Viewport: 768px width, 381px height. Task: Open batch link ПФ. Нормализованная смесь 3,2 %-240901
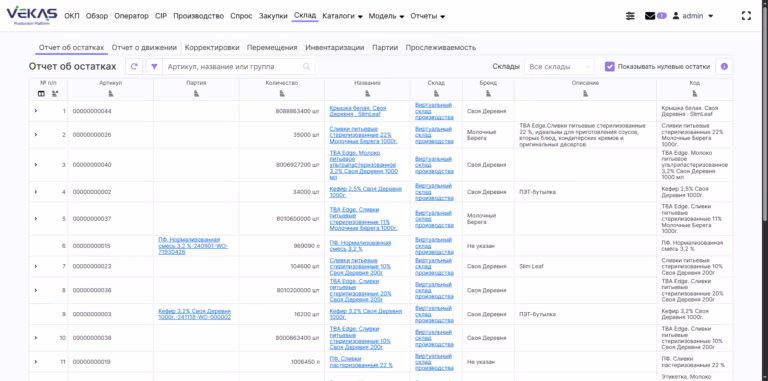pyautogui.click(x=193, y=245)
